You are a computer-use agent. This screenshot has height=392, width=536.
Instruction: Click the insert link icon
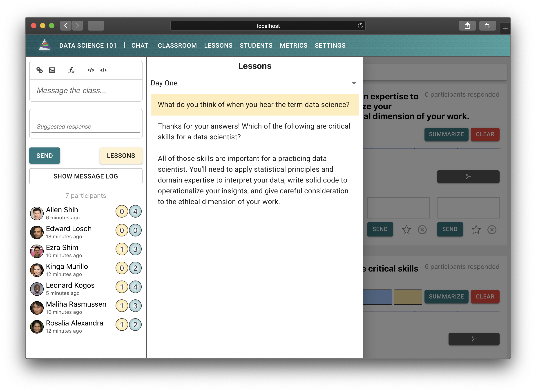point(39,70)
